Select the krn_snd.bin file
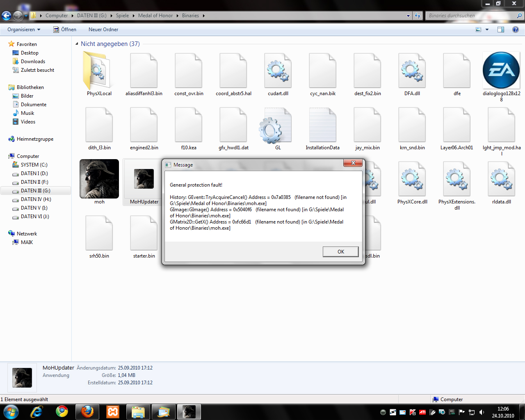This screenshot has width=525, height=420. point(412,128)
